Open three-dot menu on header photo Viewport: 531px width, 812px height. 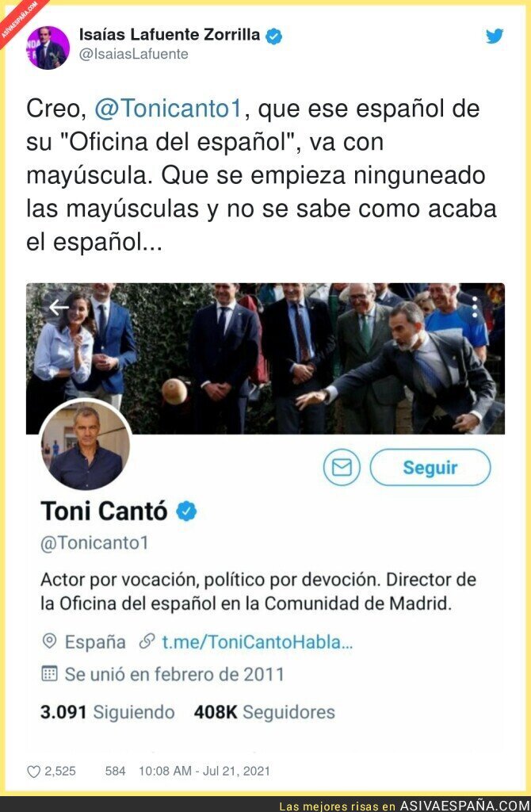(x=475, y=307)
